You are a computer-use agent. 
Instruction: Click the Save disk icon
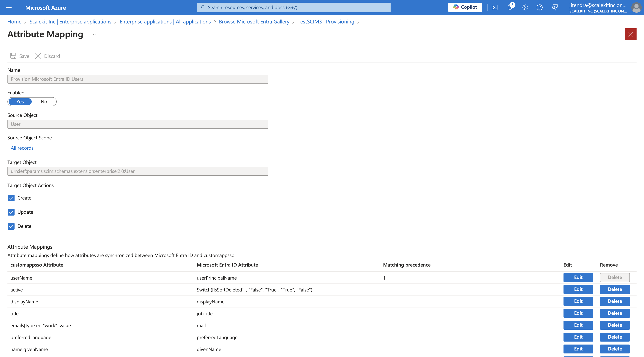13,56
